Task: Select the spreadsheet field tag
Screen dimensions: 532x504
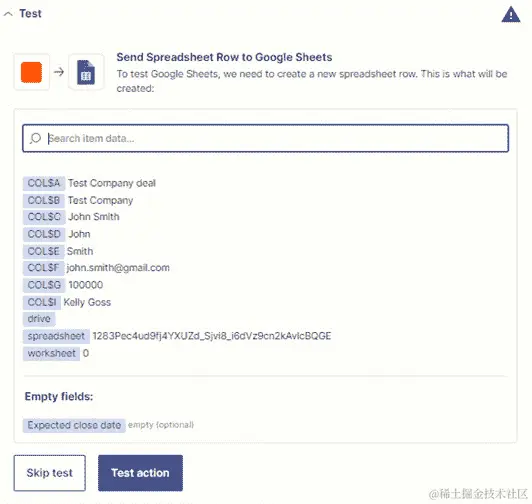Action: coord(56,336)
